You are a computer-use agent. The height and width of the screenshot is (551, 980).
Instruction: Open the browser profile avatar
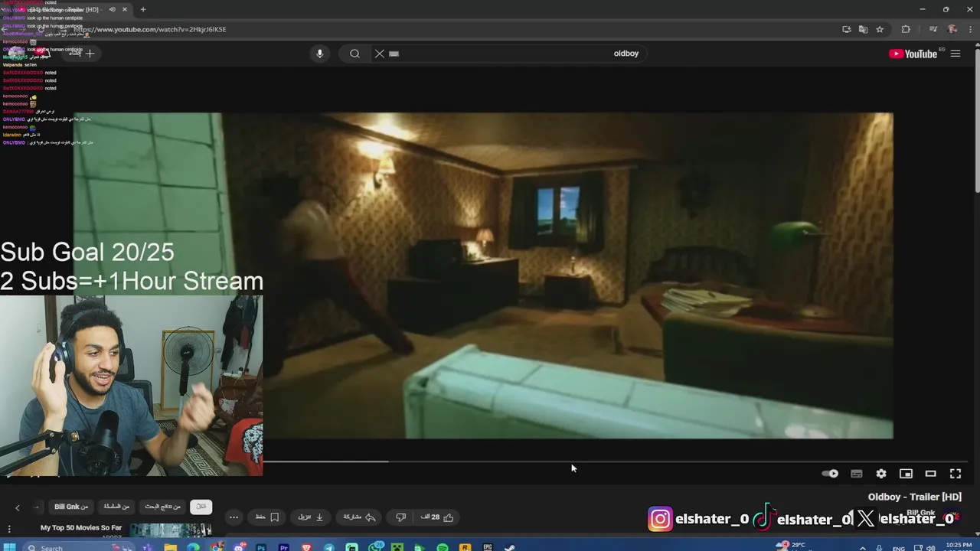click(952, 29)
